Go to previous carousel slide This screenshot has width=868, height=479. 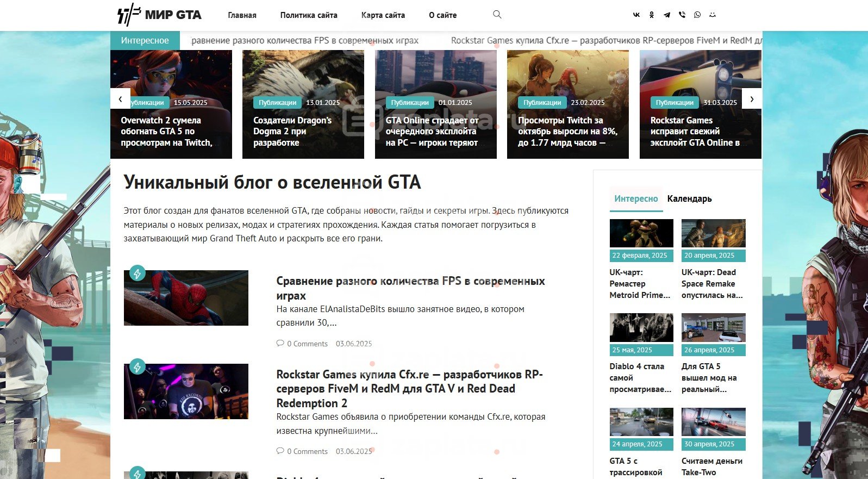click(120, 99)
